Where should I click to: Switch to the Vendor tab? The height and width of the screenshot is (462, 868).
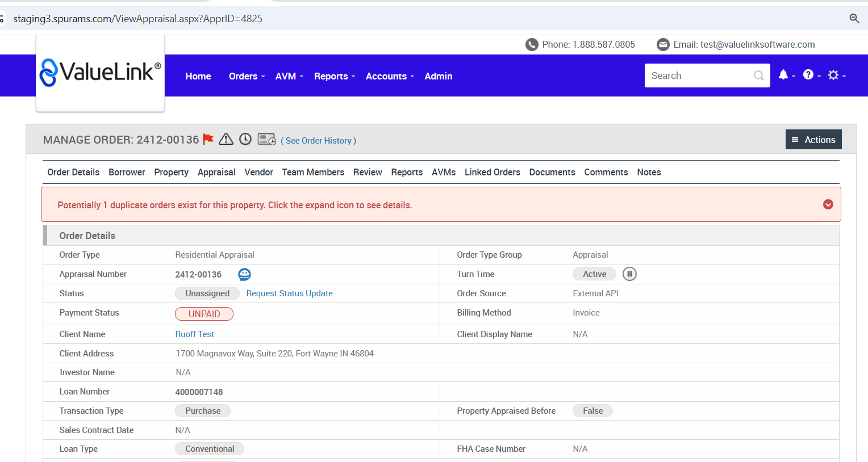click(259, 172)
